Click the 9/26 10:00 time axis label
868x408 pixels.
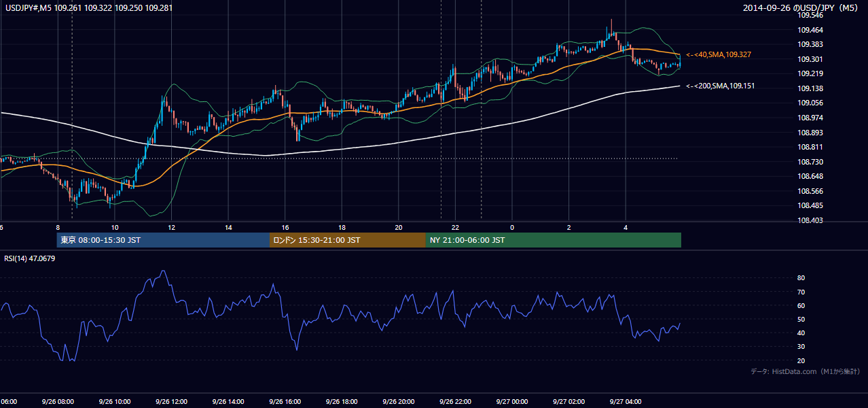115,401
